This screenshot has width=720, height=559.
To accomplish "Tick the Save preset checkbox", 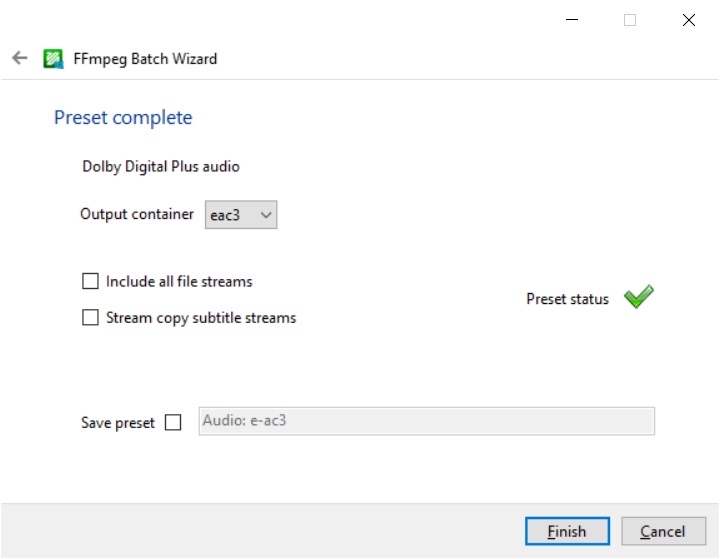I will 173,422.
